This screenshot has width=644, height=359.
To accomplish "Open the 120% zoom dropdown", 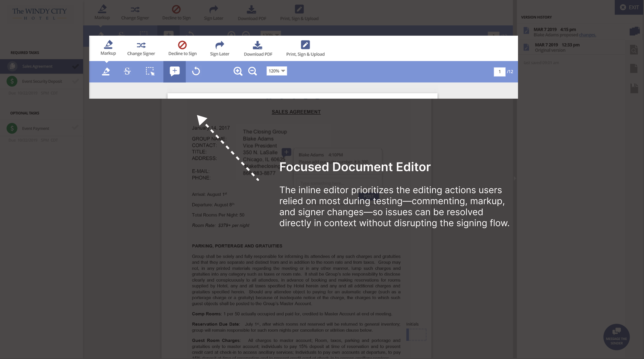I will (276, 71).
